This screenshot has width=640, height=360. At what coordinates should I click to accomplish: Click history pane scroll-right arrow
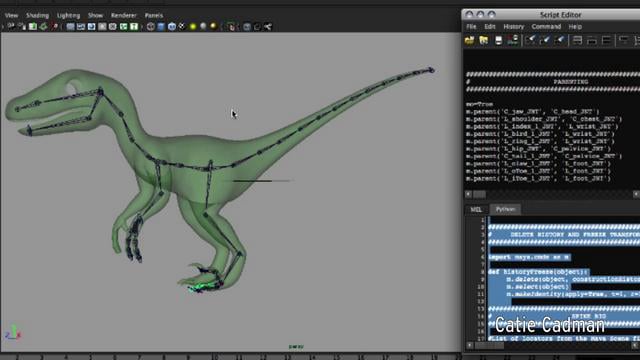636,194
